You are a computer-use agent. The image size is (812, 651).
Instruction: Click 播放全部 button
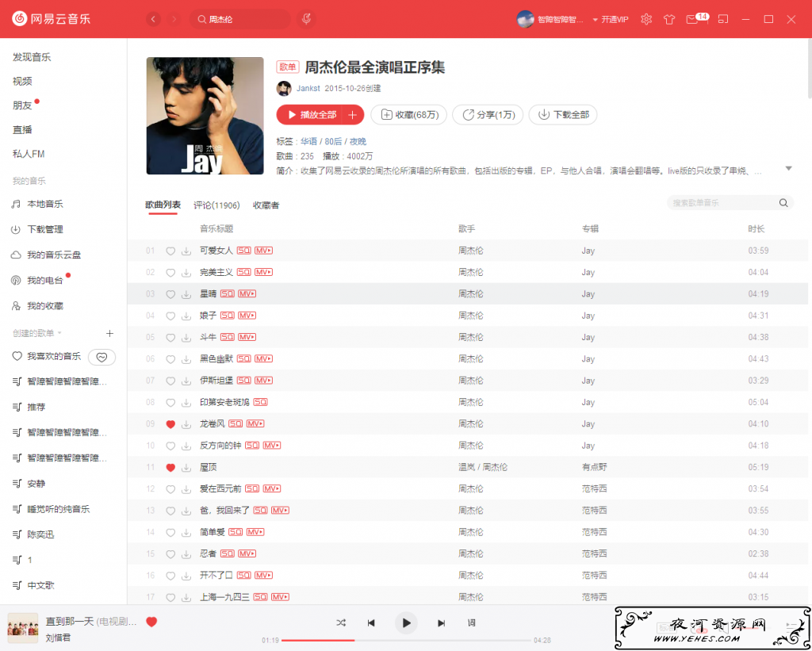pyautogui.click(x=311, y=115)
